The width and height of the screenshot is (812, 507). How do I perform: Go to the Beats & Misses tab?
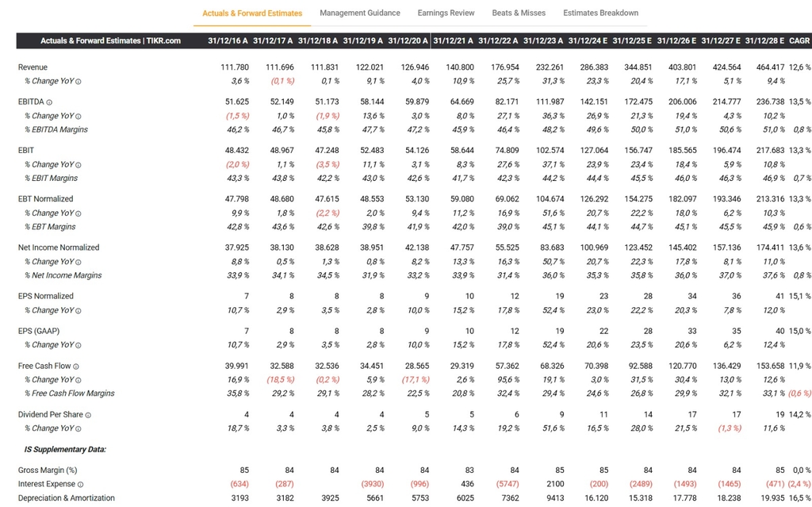(519, 13)
